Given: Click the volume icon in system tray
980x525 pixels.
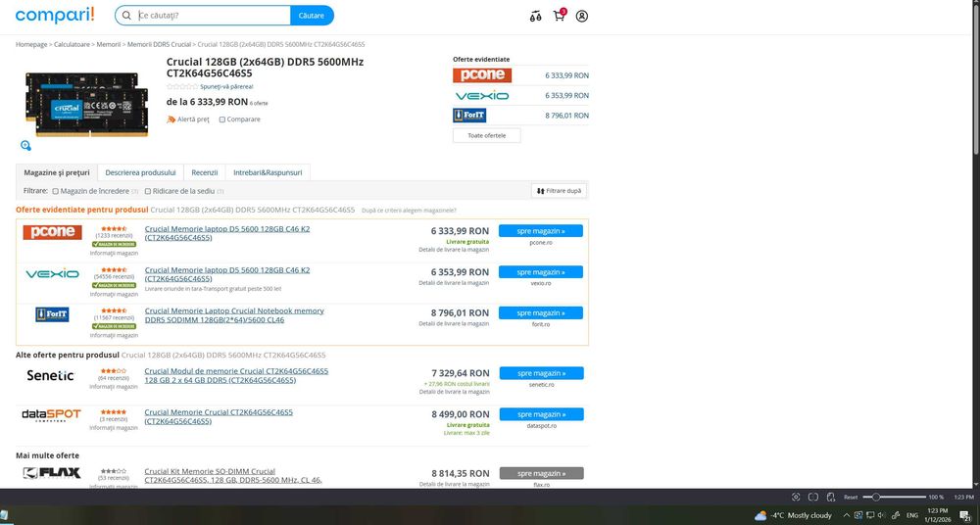Looking at the screenshot, I should point(881,515).
